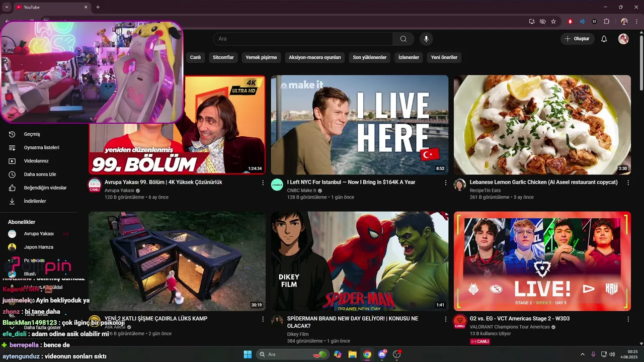Open I Left NYC For Istanbul thumbnail
The width and height of the screenshot is (644, 362).
360,125
